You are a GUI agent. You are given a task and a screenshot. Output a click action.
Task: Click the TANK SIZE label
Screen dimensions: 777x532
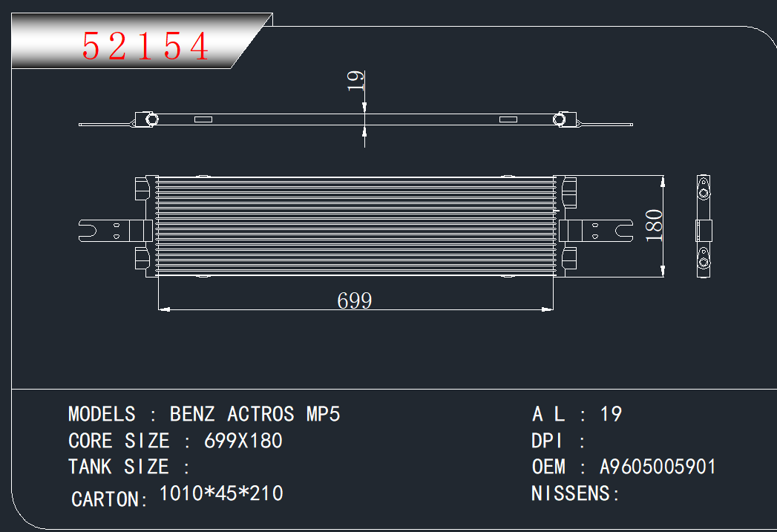(119, 467)
